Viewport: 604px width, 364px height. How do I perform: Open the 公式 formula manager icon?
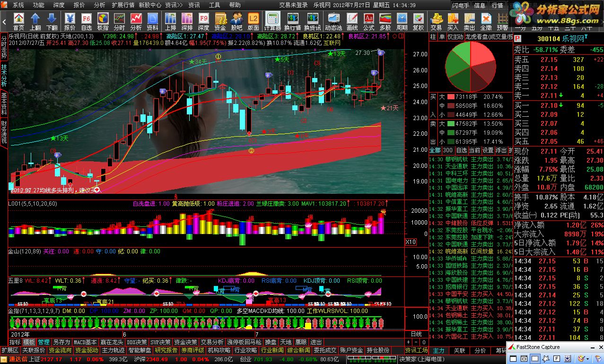(x=369, y=21)
